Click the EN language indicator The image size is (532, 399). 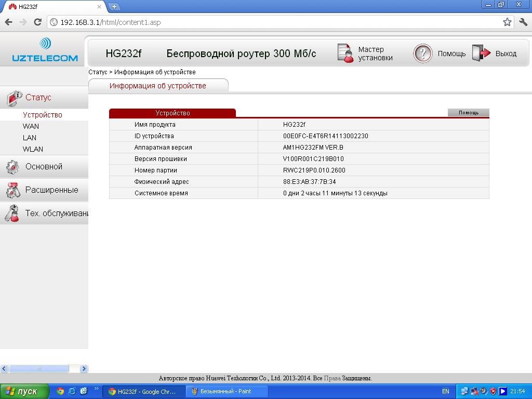coord(445,391)
